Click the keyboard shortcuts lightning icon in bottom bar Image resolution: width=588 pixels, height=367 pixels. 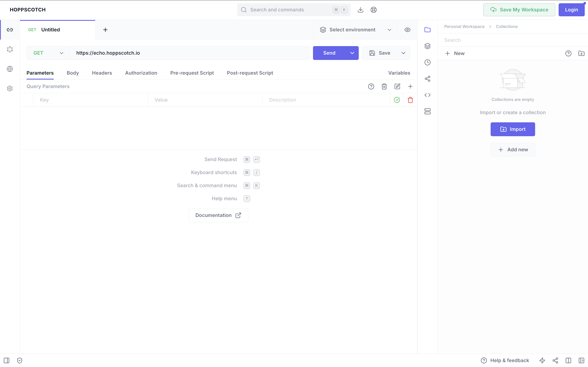542,360
